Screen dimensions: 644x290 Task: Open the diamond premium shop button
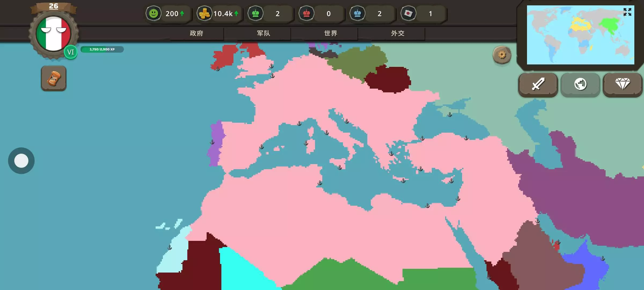tap(623, 84)
